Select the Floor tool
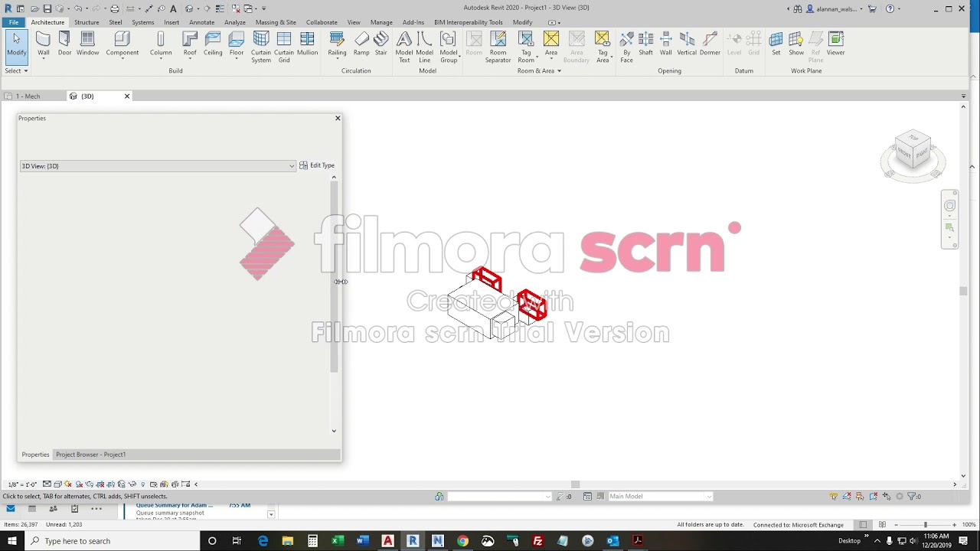 tap(237, 44)
